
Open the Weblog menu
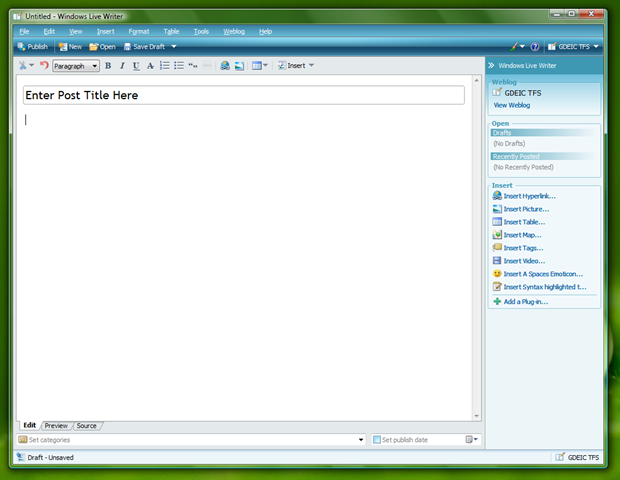[x=234, y=32]
